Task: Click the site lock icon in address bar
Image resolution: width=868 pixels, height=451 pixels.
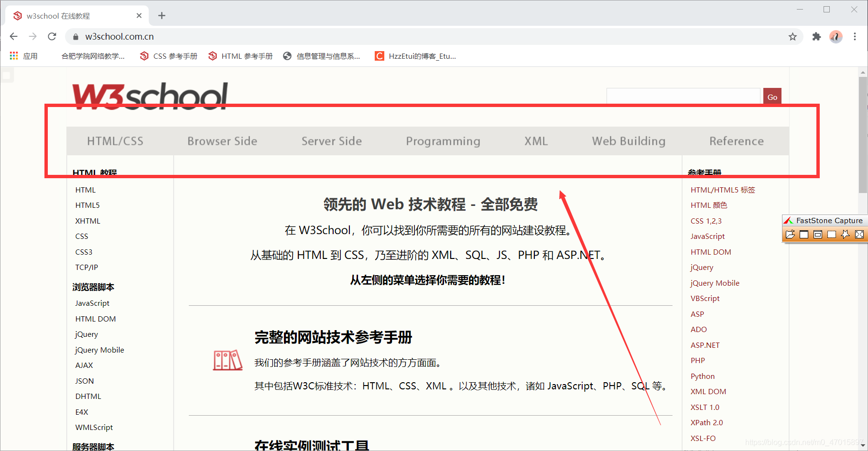Action: pyautogui.click(x=76, y=37)
